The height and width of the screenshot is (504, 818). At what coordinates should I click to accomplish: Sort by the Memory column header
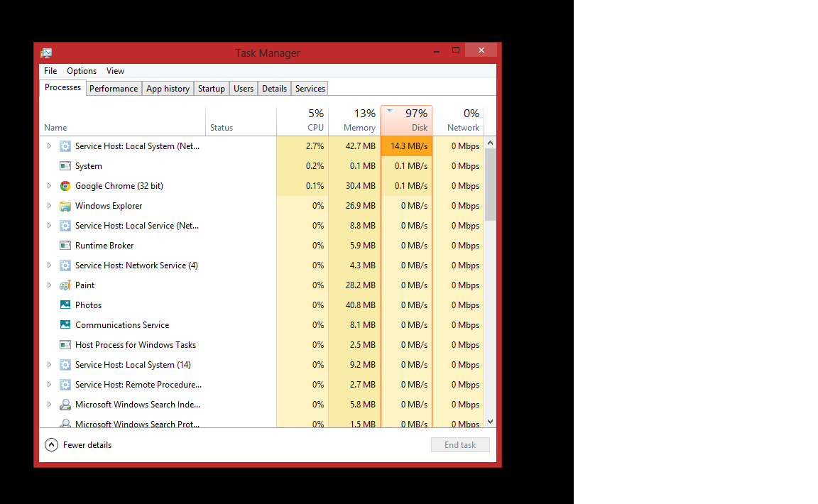tap(355, 121)
